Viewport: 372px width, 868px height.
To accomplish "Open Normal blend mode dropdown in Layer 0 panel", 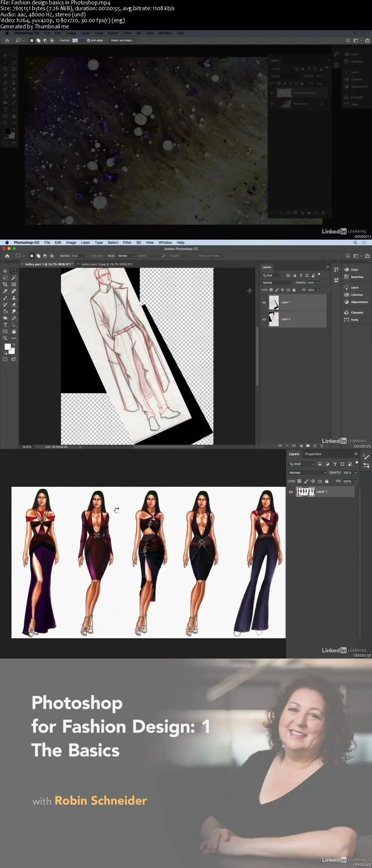I will (x=278, y=283).
